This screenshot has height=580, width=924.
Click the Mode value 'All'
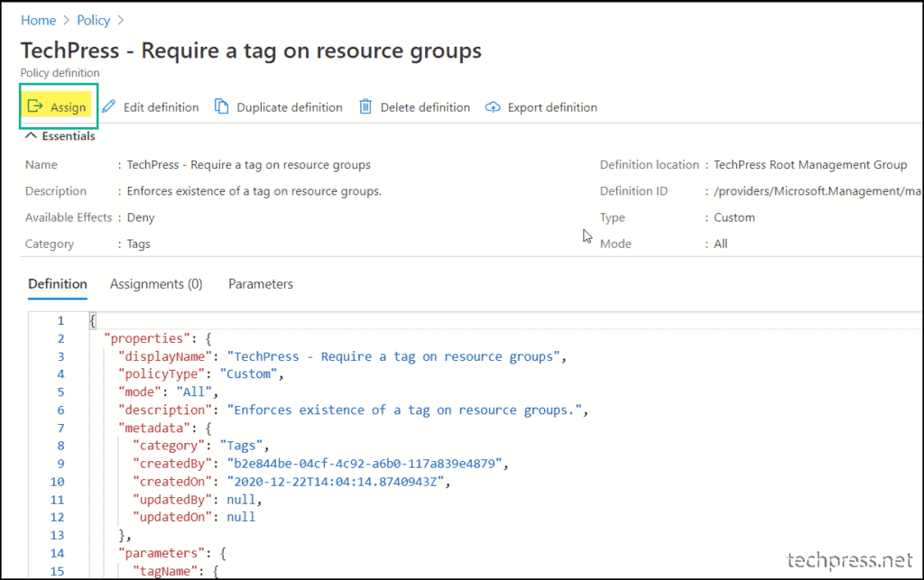[x=721, y=244]
